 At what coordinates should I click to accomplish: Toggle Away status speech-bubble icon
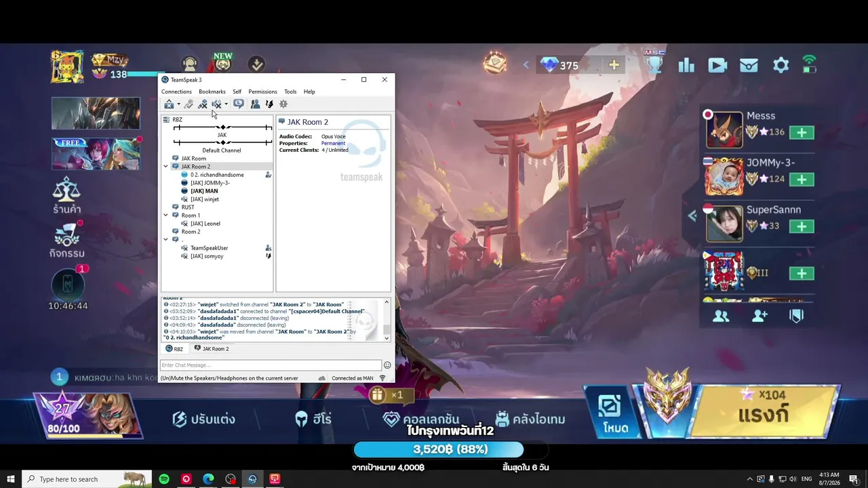coord(239,104)
